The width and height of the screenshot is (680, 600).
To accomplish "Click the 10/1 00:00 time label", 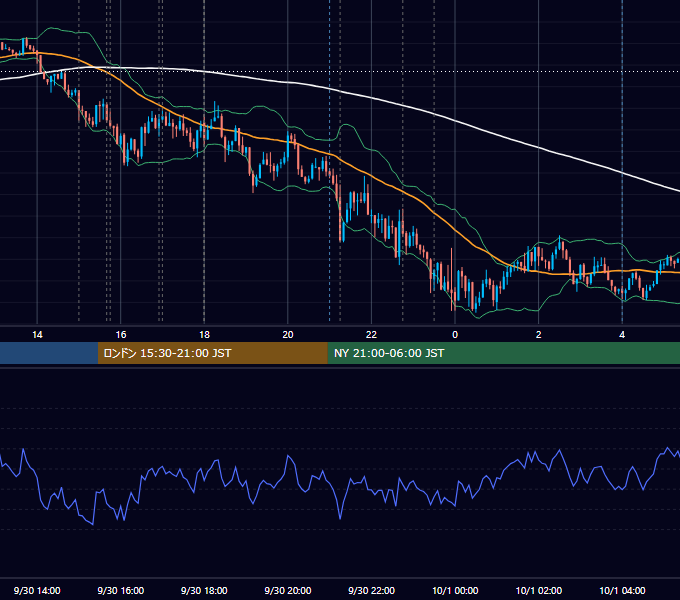I will (455, 590).
